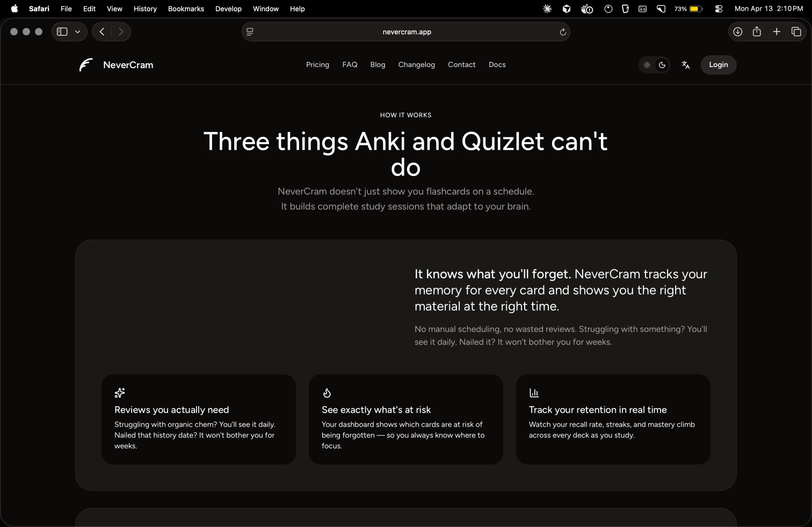The image size is (812, 527).
Task: Open the Develop menu
Action: pos(228,9)
